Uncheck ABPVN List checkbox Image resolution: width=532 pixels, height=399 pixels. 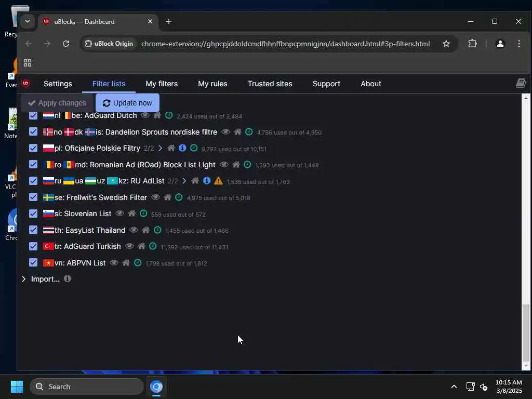[x=33, y=262]
